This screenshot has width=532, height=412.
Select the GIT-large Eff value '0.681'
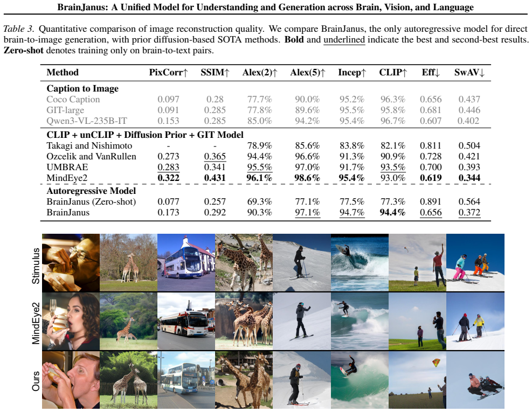tap(431, 110)
